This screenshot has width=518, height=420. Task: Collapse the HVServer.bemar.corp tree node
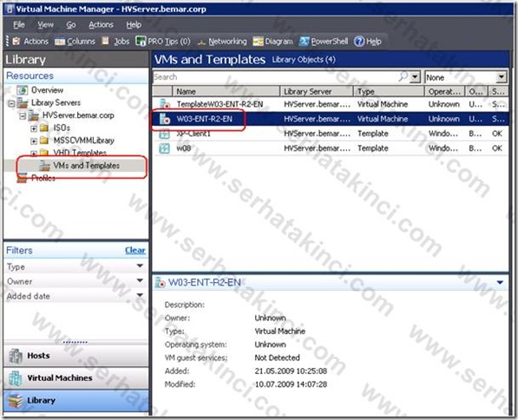coord(23,116)
